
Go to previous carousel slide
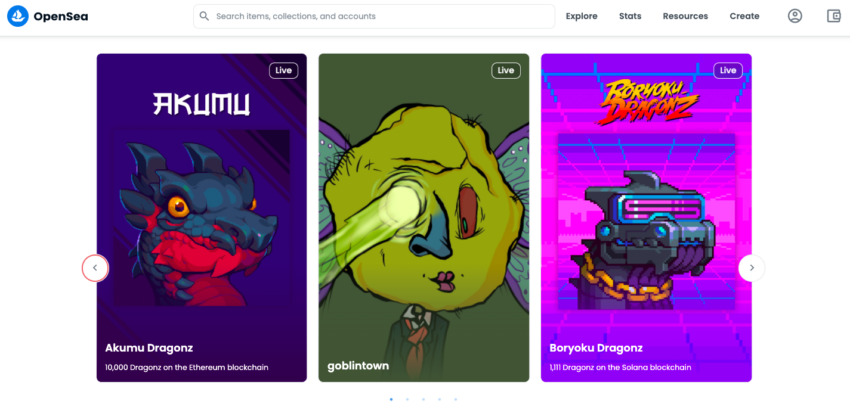[x=95, y=268]
